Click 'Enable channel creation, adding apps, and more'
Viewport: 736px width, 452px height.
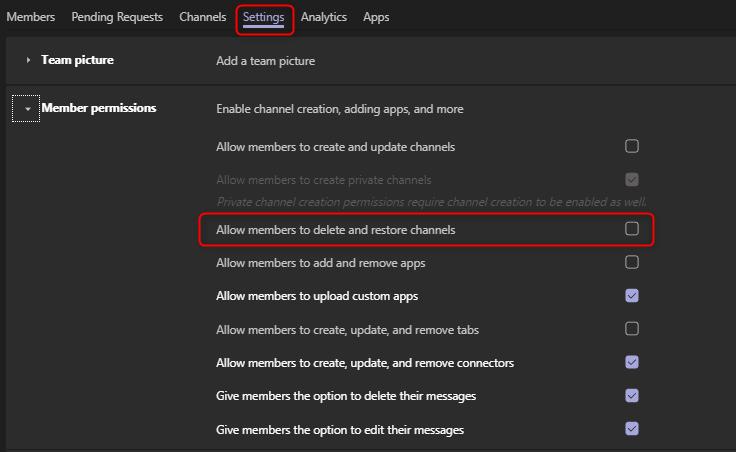coord(340,109)
